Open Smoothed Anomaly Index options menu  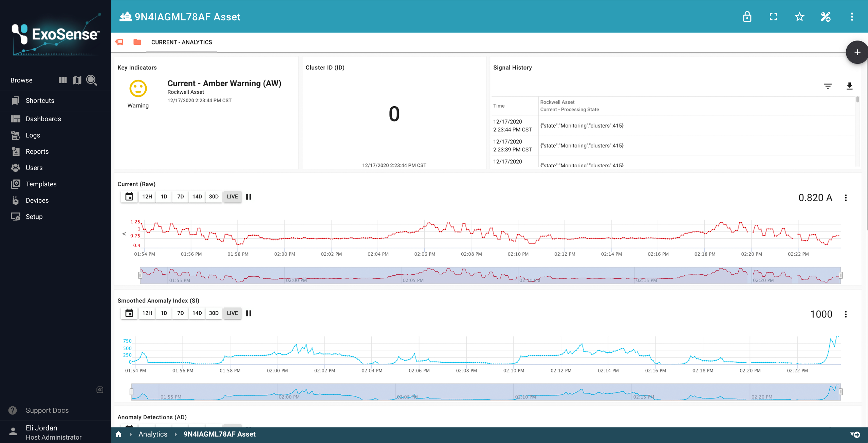coord(846,314)
